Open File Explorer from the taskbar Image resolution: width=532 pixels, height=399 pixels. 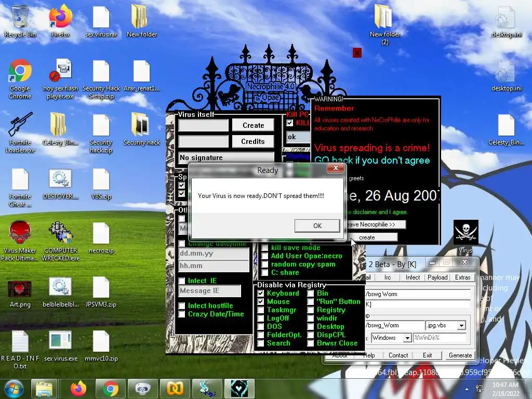(44, 389)
